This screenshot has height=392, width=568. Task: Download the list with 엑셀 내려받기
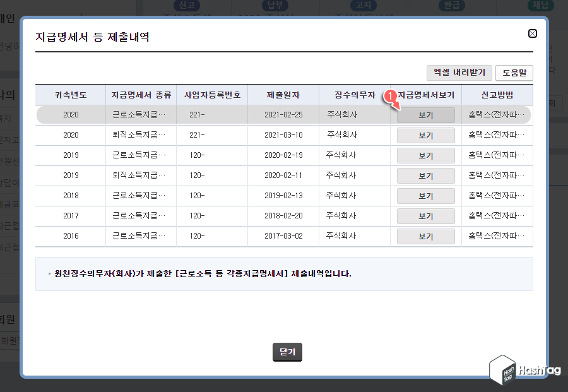(459, 73)
